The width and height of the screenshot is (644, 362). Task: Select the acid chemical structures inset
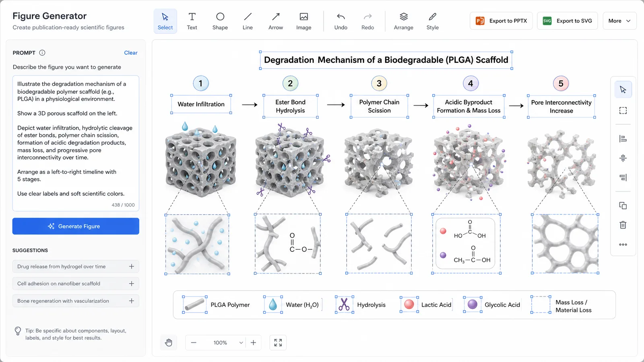click(466, 244)
